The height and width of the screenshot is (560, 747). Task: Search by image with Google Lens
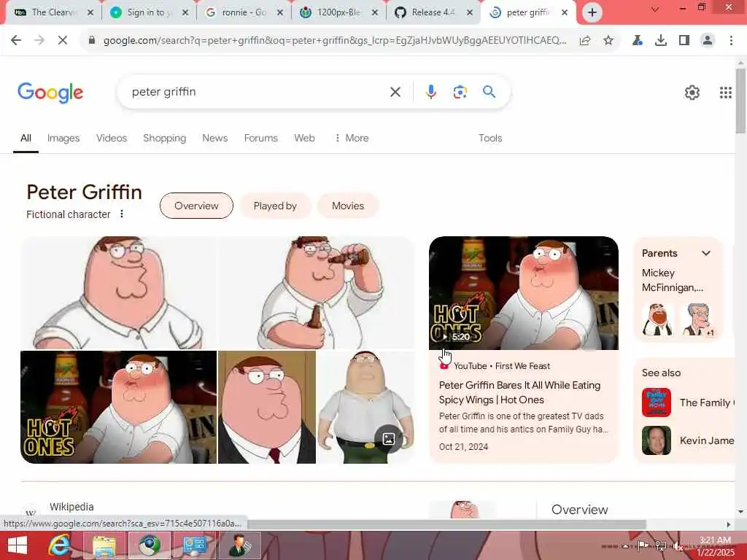point(460,92)
